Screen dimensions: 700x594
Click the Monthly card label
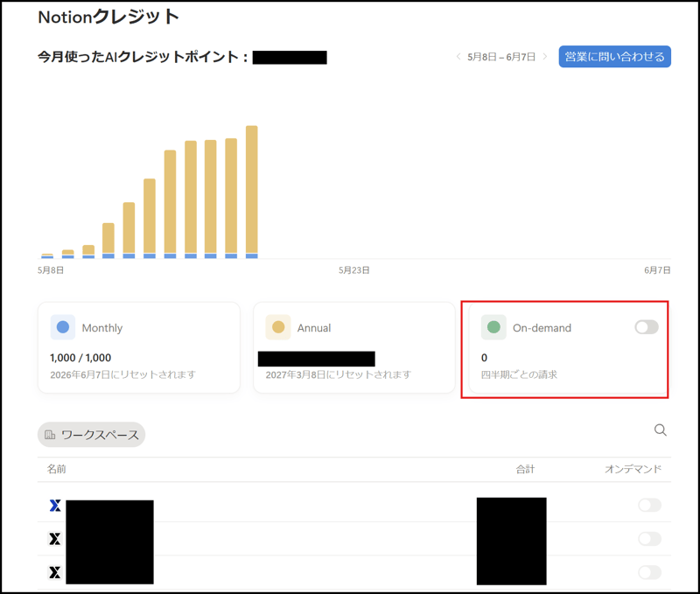tap(102, 328)
